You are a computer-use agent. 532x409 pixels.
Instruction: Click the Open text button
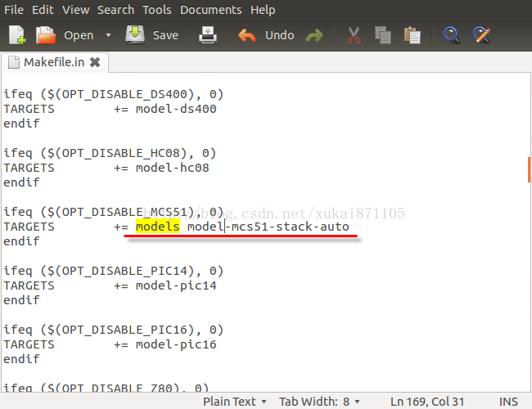coord(79,35)
